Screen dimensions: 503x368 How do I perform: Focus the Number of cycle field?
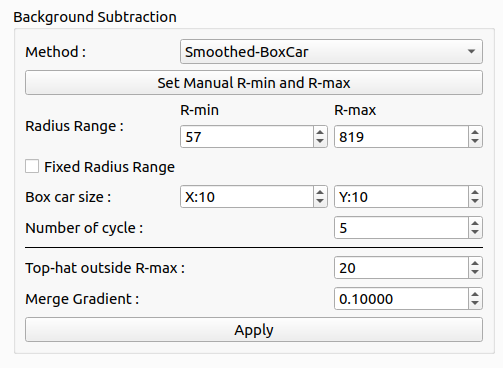tap(401, 228)
